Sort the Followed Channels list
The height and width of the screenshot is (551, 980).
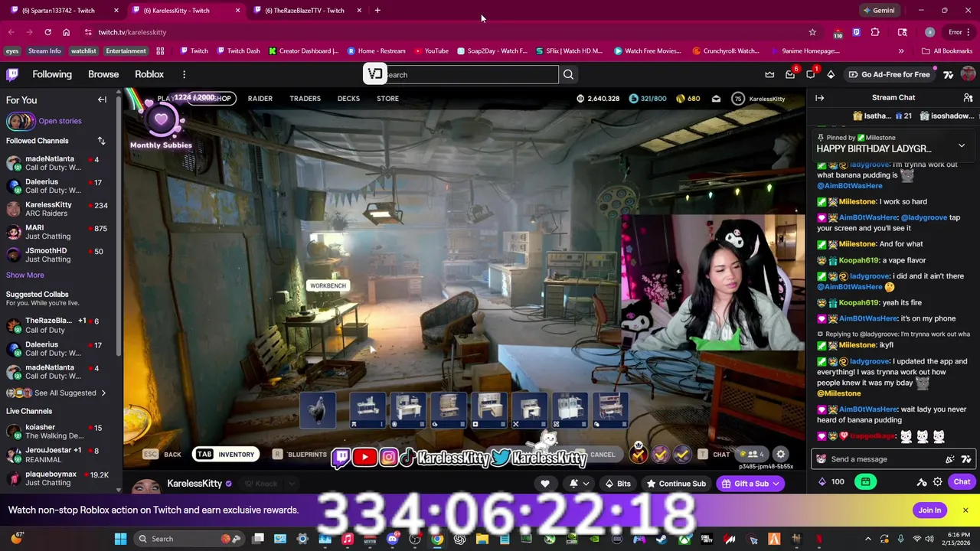101,141
